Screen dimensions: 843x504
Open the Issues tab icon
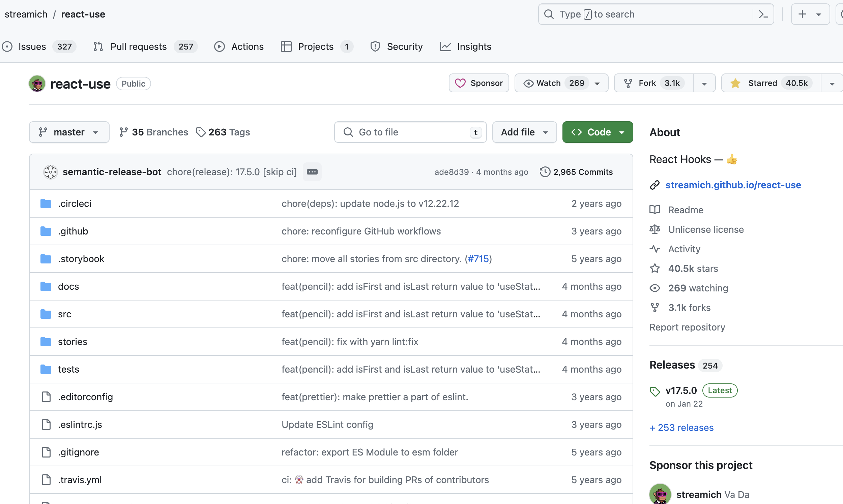7,46
